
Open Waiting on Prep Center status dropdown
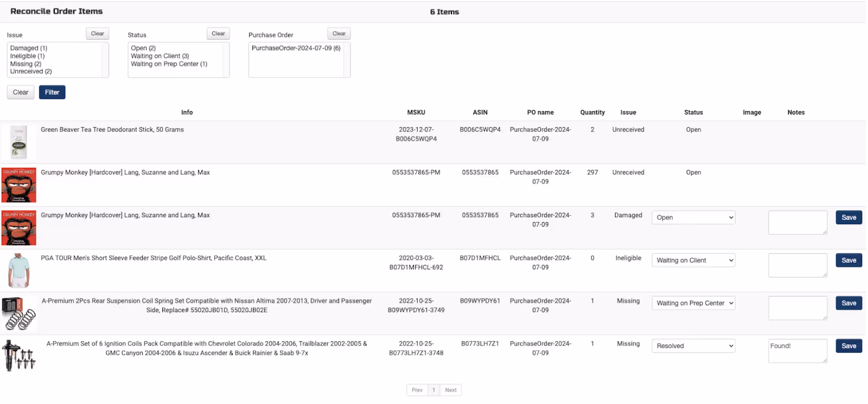point(693,303)
